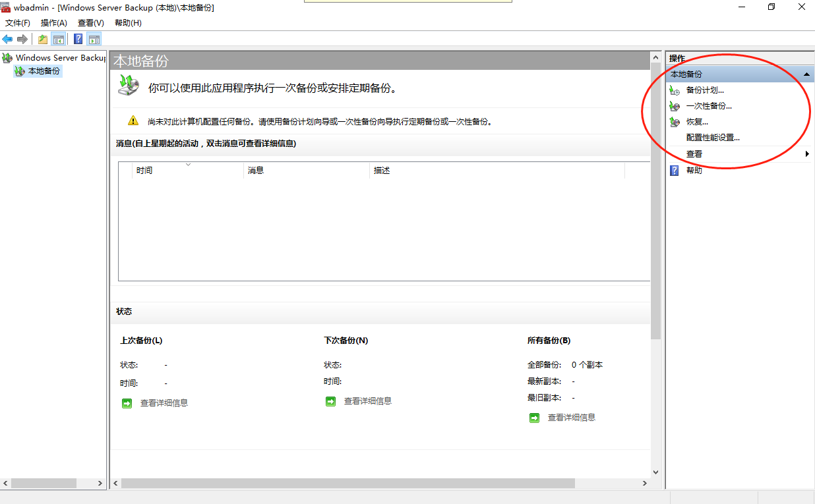Toggle the show/hide action pane icon
This screenshot has height=504, width=815.
pos(94,39)
